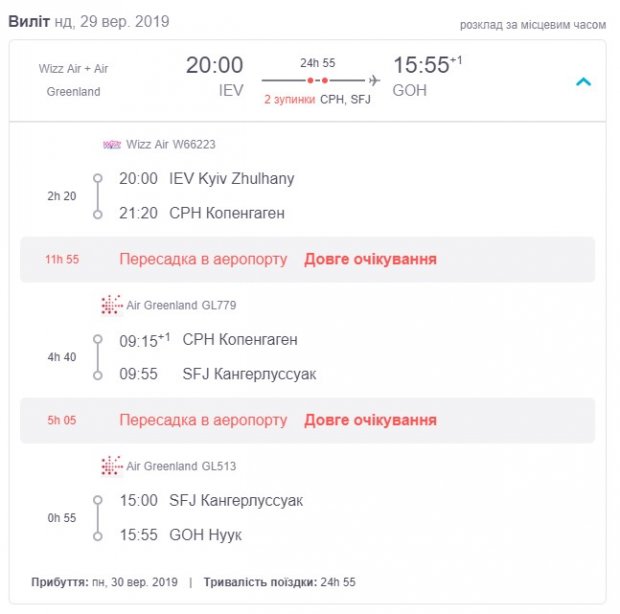Click the 15:55 GOH arrival time header
The width and height of the screenshot is (620, 614).
[x=427, y=76]
